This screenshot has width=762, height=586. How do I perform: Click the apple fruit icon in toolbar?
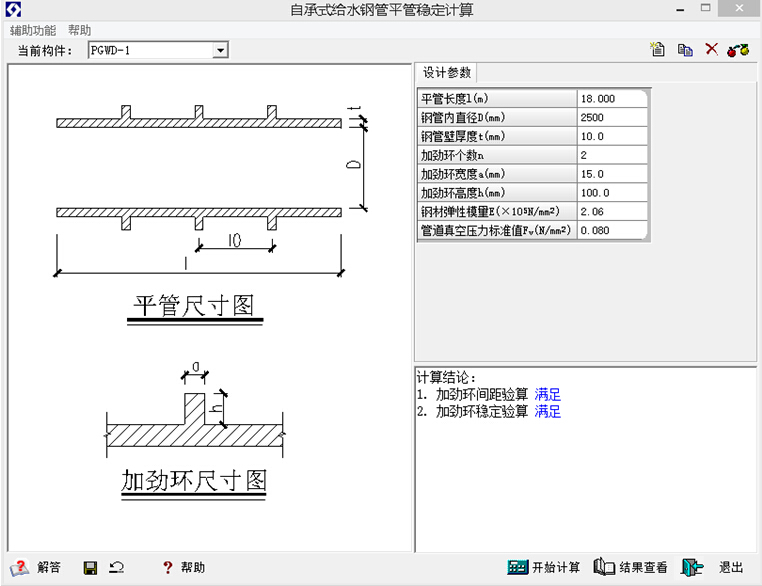(x=738, y=50)
